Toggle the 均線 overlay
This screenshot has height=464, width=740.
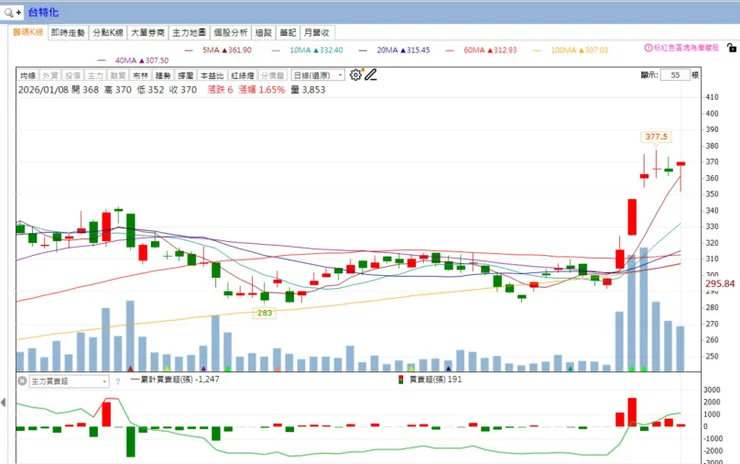(28, 76)
